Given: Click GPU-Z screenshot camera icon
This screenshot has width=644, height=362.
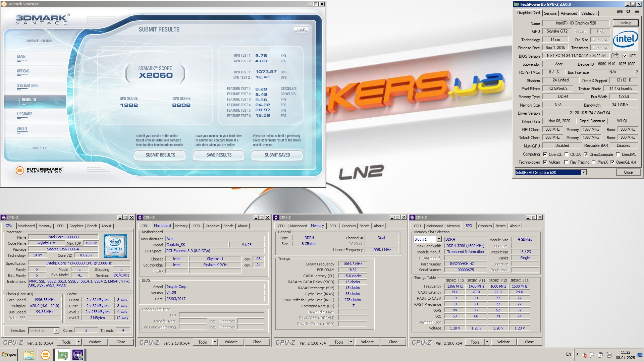Looking at the screenshot, I should (620, 12).
